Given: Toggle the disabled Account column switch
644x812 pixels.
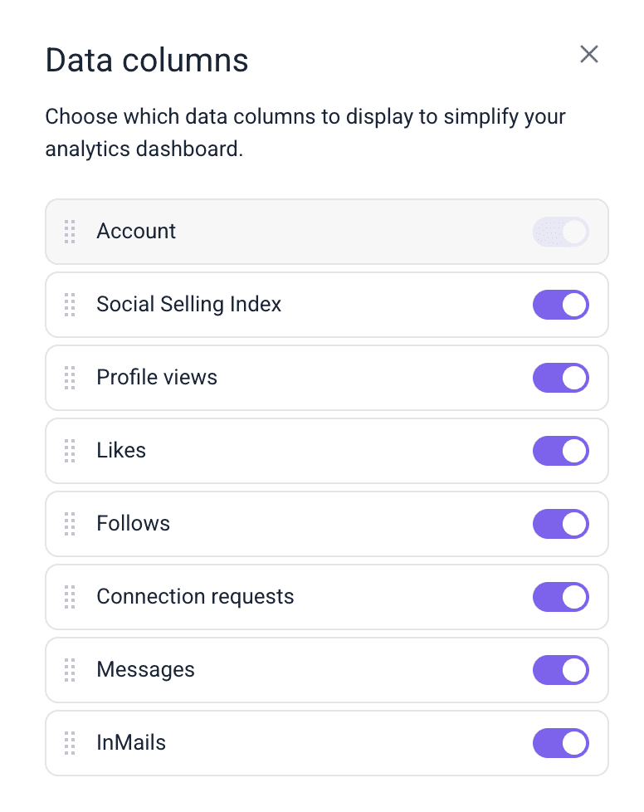Looking at the screenshot, I should click(561, 232).
